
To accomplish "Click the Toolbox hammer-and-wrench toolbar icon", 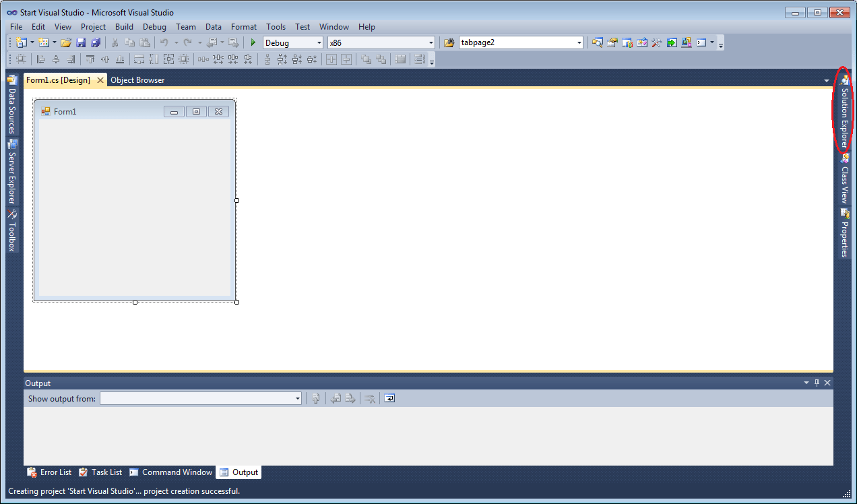I will (657, 42).
